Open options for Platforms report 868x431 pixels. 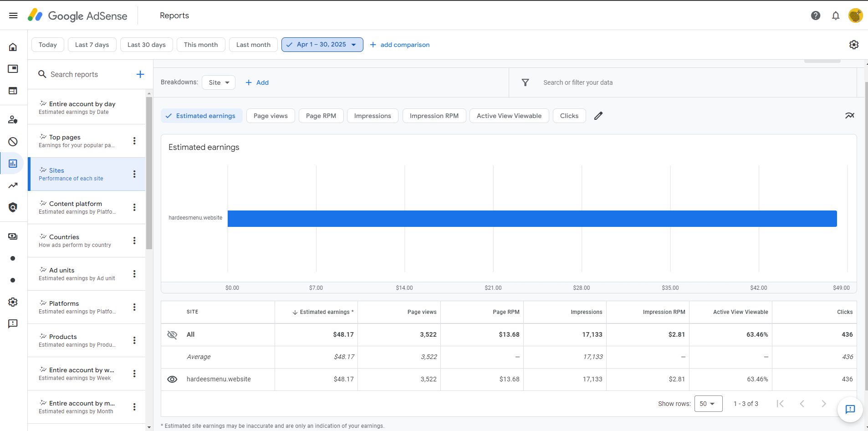(x=134, y=307)
